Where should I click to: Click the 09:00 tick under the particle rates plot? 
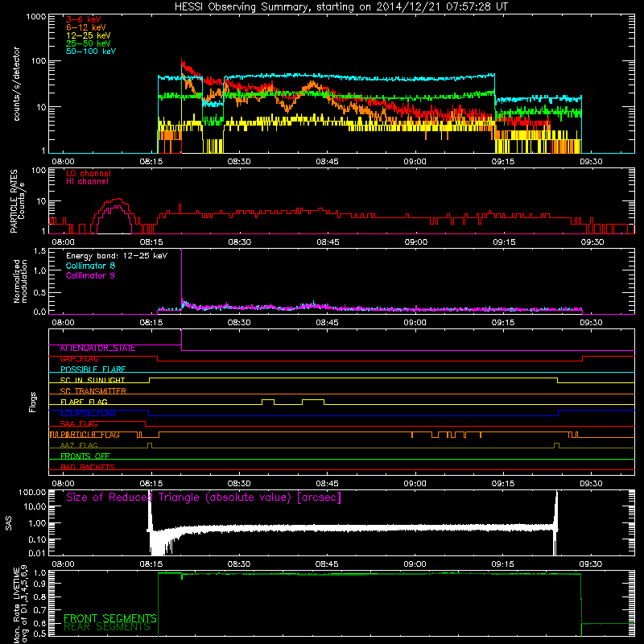(416, 242)
